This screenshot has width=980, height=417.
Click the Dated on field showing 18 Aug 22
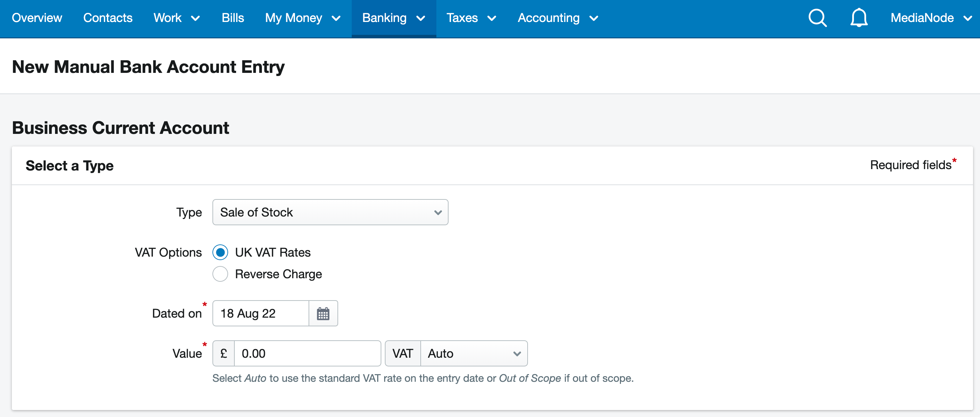(x=260, y=313)
